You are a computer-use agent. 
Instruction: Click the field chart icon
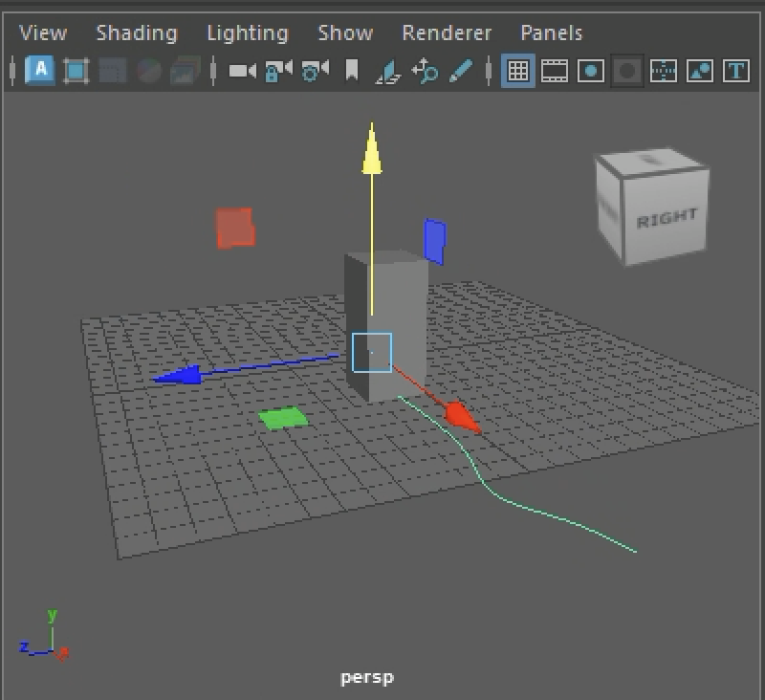[x=664, y=71]
